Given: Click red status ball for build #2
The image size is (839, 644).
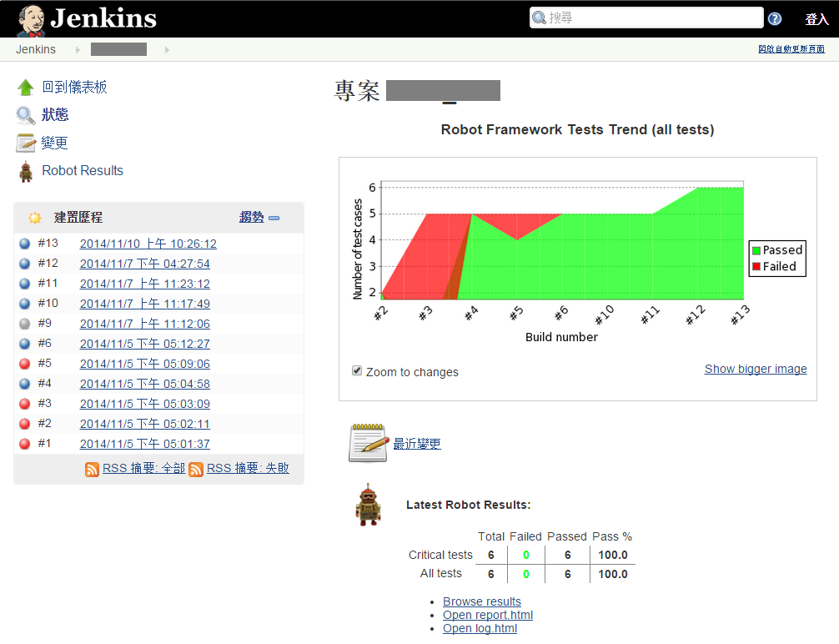Looking at the screenshot, I should [25, 424].
